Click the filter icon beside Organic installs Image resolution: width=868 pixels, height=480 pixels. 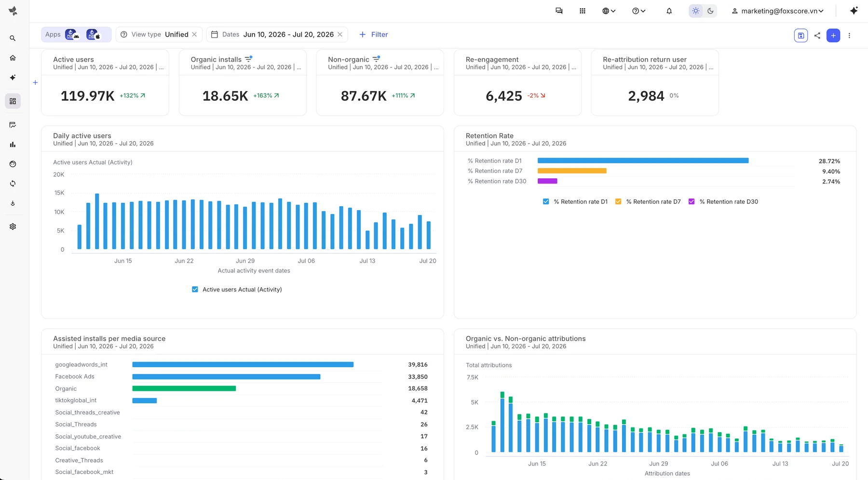coord(248,59)
